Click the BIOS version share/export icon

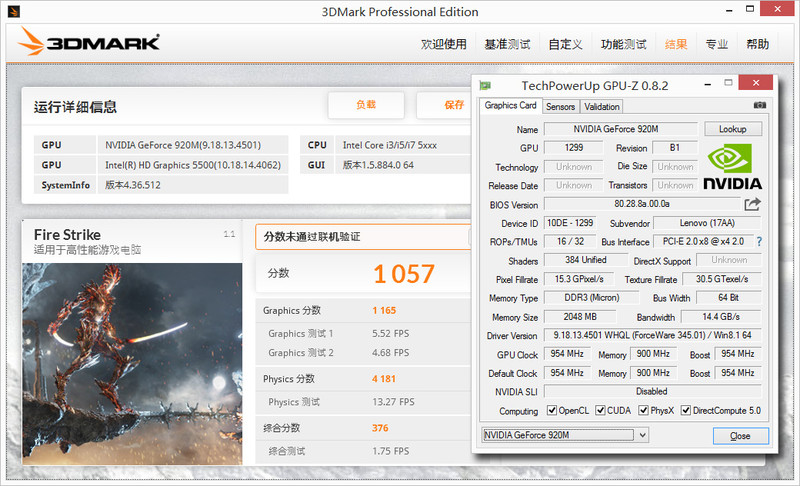753,204
